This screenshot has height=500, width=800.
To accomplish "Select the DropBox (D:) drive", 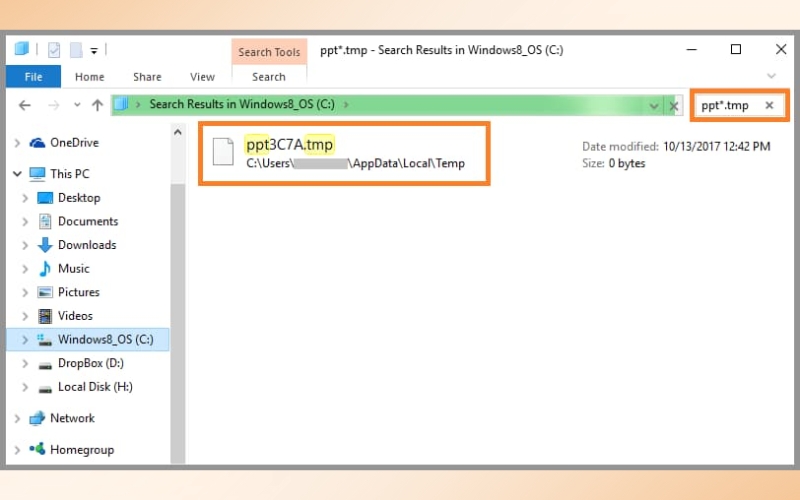I will click(91, 363).
